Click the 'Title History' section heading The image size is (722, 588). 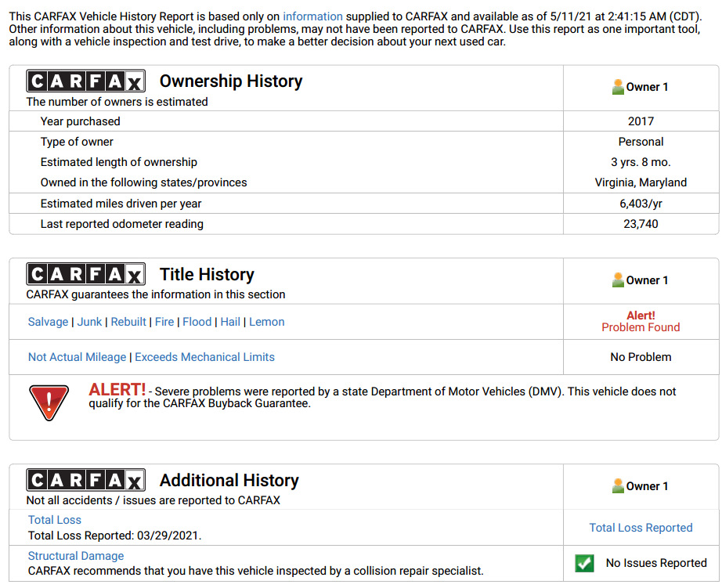tap(207, 275)
